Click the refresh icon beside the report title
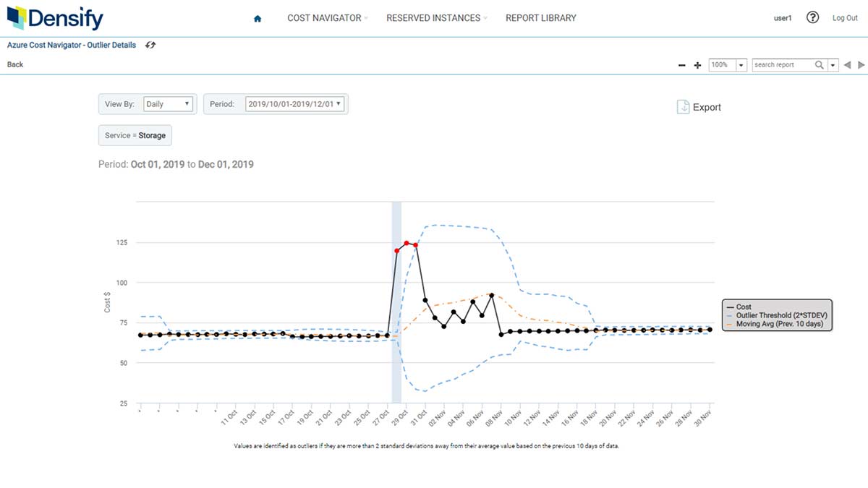The height and width of the screenshot is (488, 868). tap(150, 45)
